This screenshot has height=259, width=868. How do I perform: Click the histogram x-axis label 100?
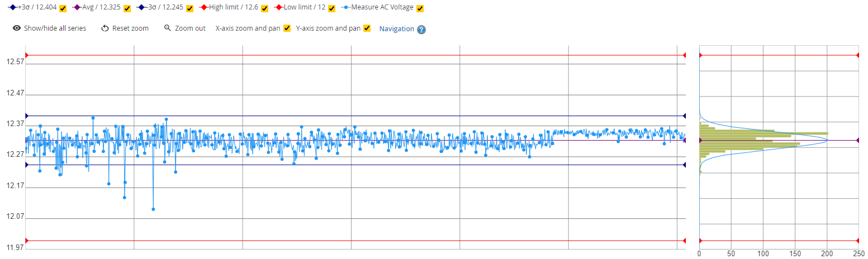[763, 253]
